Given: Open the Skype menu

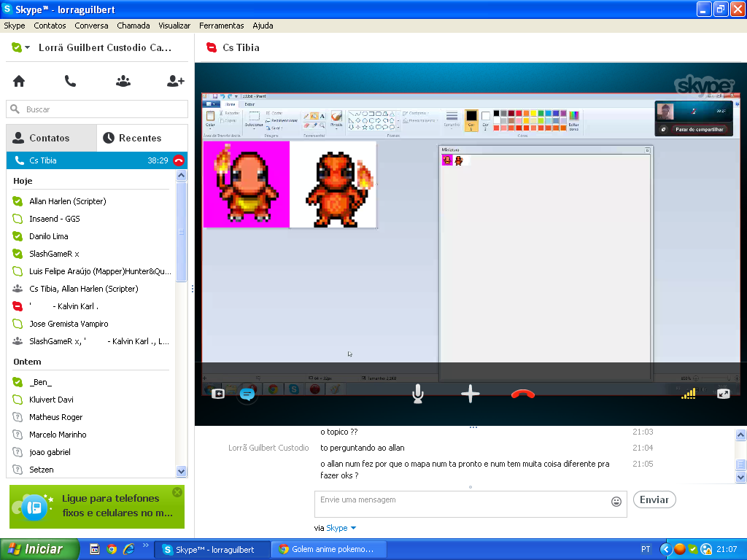Looking at the screenshot, I should (x=15, y=26).
